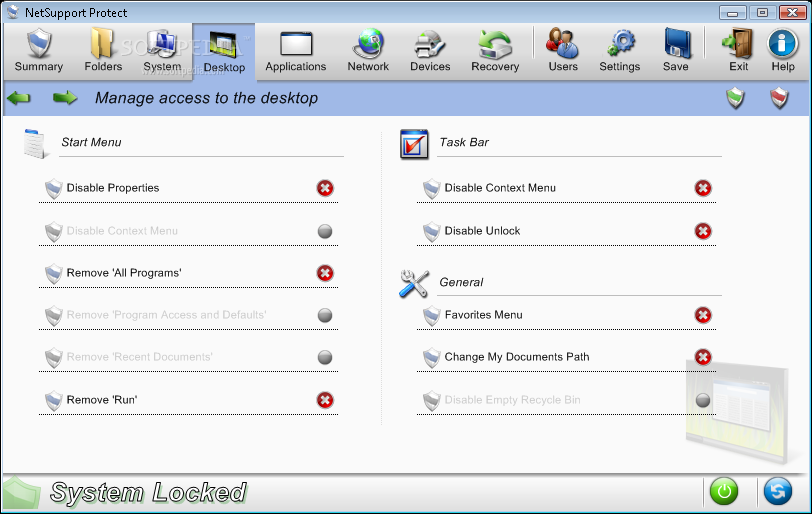Click the NetSupport Protect title bar icon
The height and width of the screenshot is (514, 812).
coord(13,12)
